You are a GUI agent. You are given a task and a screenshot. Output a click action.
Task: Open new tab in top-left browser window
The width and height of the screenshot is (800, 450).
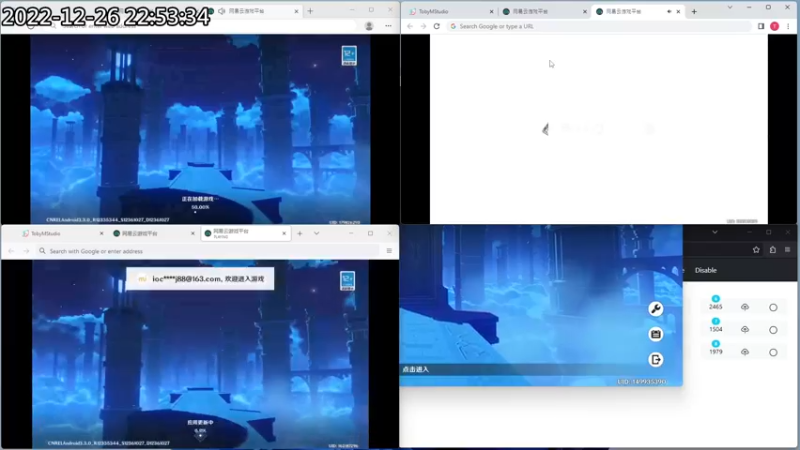point(310,11)
